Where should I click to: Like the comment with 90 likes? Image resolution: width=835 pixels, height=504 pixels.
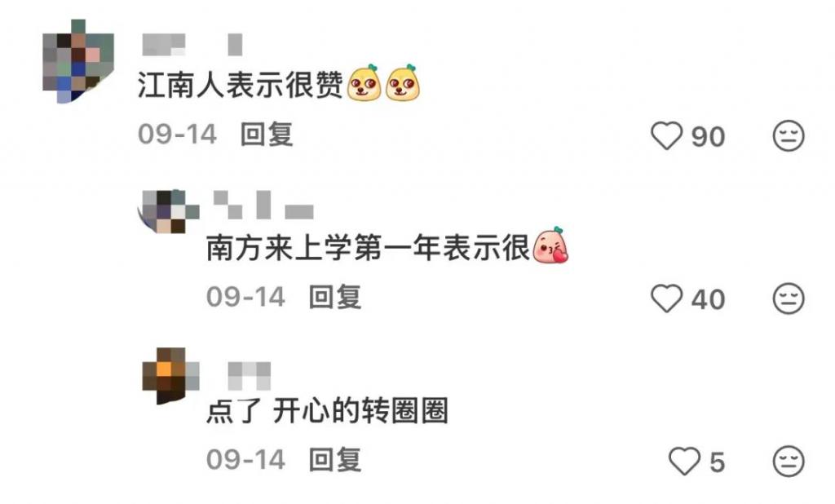click(666, 135)
